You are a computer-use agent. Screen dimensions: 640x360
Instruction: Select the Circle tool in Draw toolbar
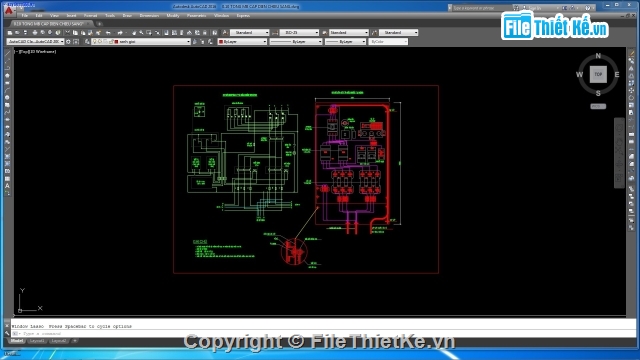point(7,97)
